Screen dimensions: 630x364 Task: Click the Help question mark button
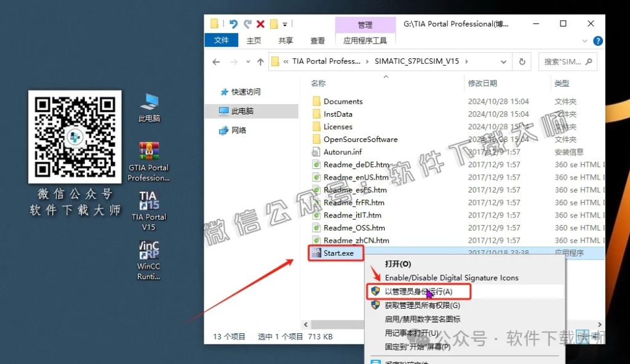pos(597,40)
